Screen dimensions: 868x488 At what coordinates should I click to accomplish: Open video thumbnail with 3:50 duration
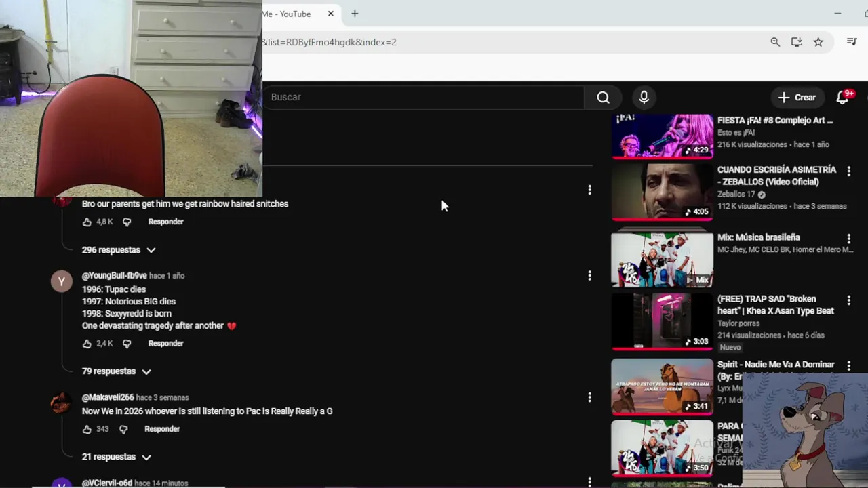[663, 448]
